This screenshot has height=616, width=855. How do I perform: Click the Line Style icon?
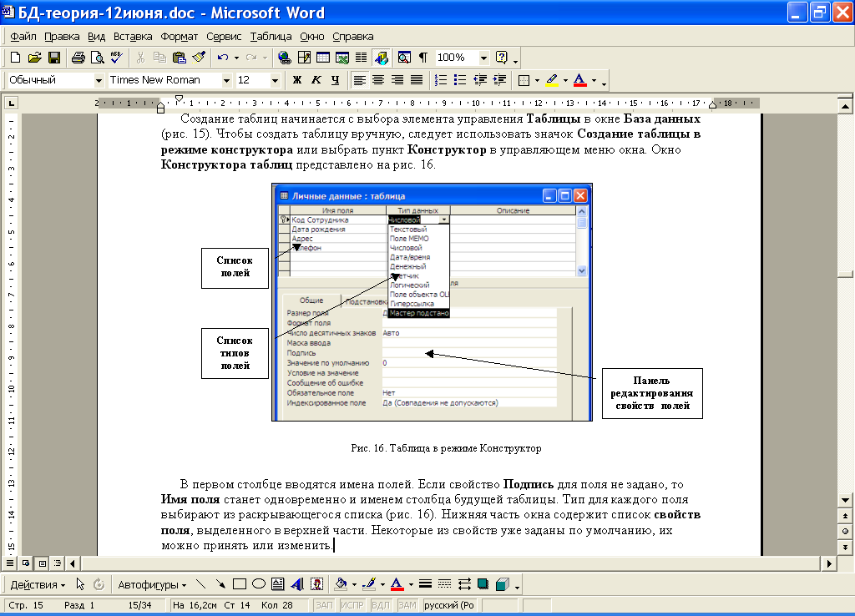click(x=425, y=584)
